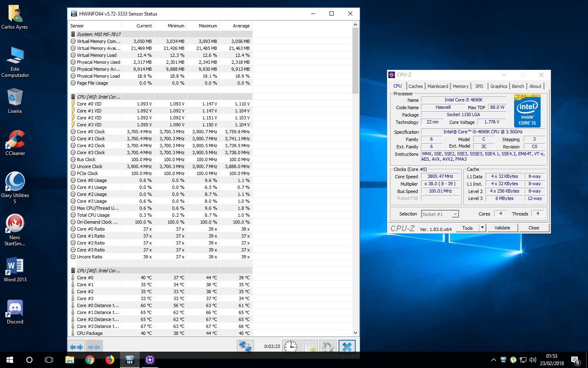Screen dimensions: 588x368
Task: Click the scrollbar down arrow in HWiNFO
Action: point(355,333)
